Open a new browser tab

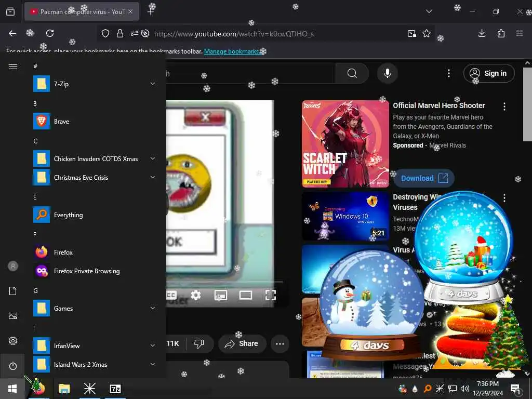pos(151,11)
